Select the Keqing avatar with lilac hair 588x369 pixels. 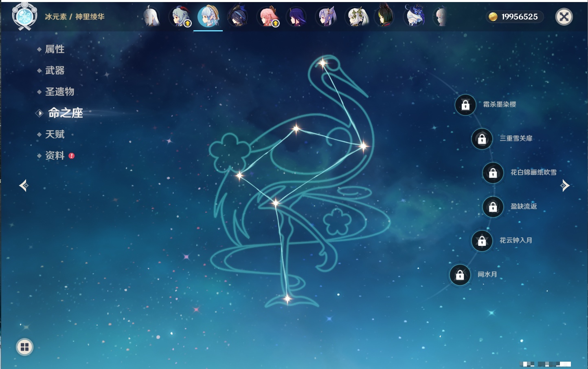click(x=327, y=17)
